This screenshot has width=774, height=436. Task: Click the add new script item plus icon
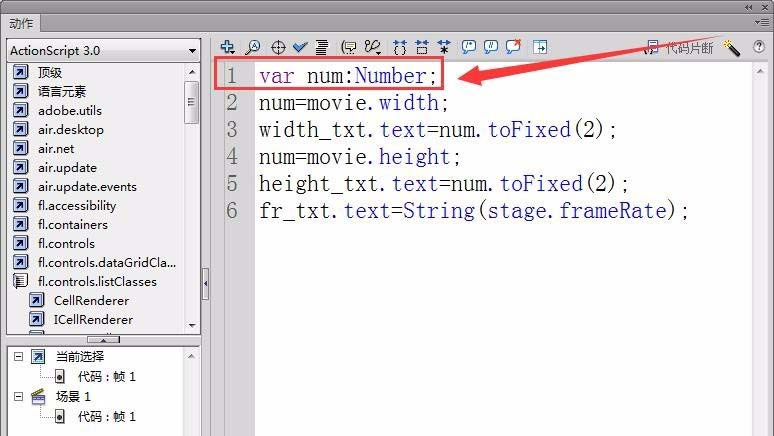(228, 47)
